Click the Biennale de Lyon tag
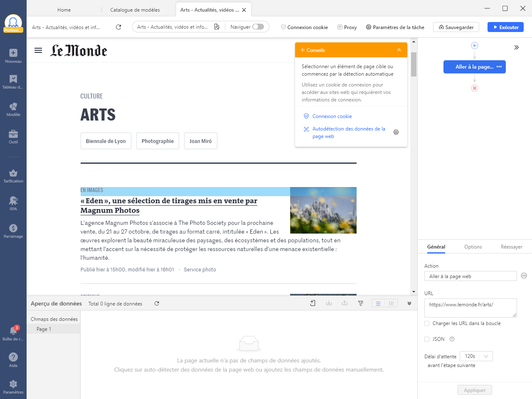 click(106, 141)
